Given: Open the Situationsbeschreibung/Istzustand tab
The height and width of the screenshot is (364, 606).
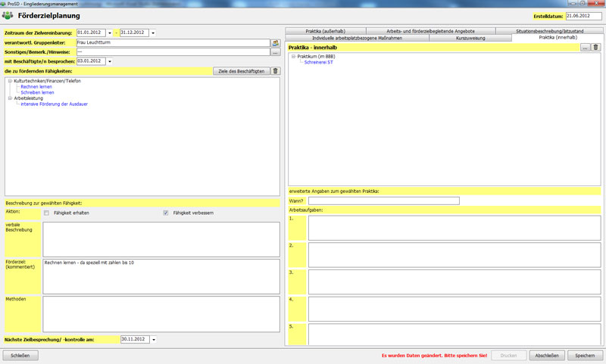Looking at the screenshot, I should click(548, 30).
